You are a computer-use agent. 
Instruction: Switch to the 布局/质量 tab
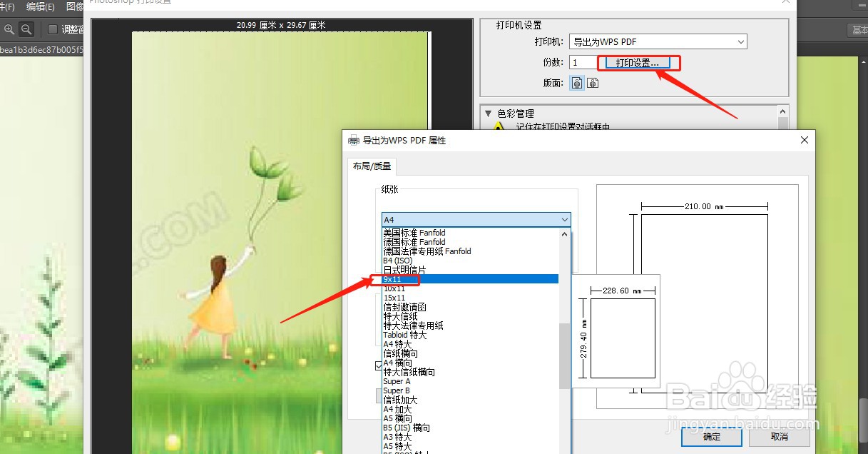(371, 166)
